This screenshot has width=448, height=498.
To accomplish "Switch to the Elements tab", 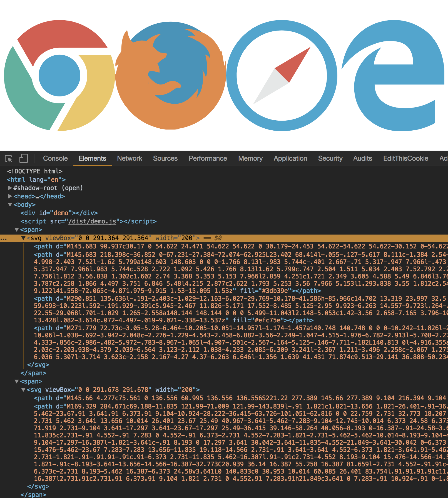I will (x=92, y=158).
